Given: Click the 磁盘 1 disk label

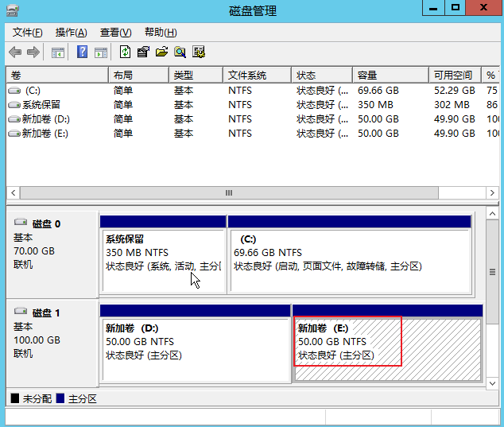Looking at the screenshot, I should [46, 313].
